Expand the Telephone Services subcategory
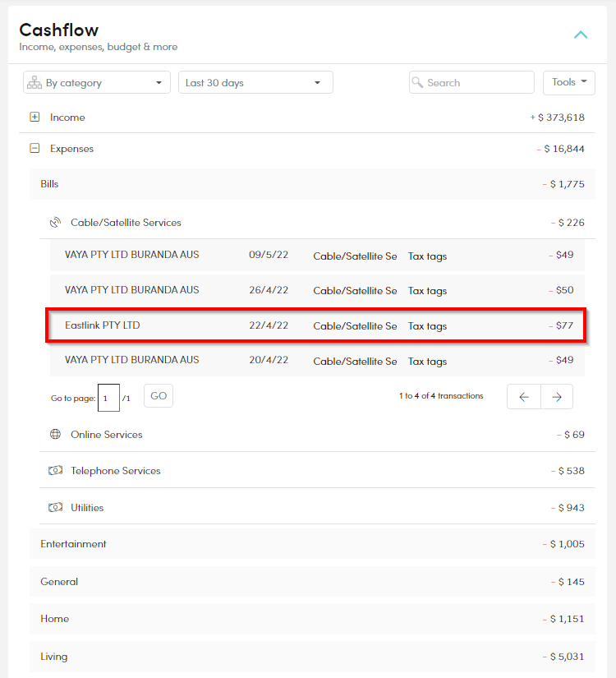Screen dimensions: 616x678 click(x=317, y=470)
